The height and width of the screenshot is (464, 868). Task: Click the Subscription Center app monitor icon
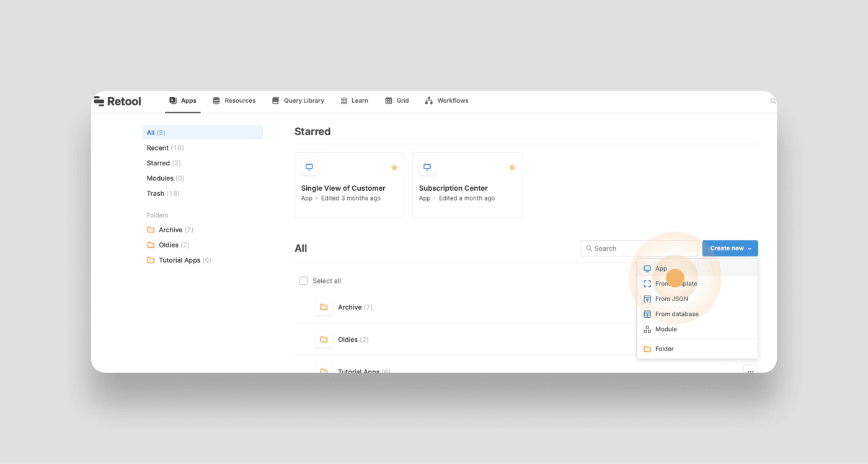427,167
